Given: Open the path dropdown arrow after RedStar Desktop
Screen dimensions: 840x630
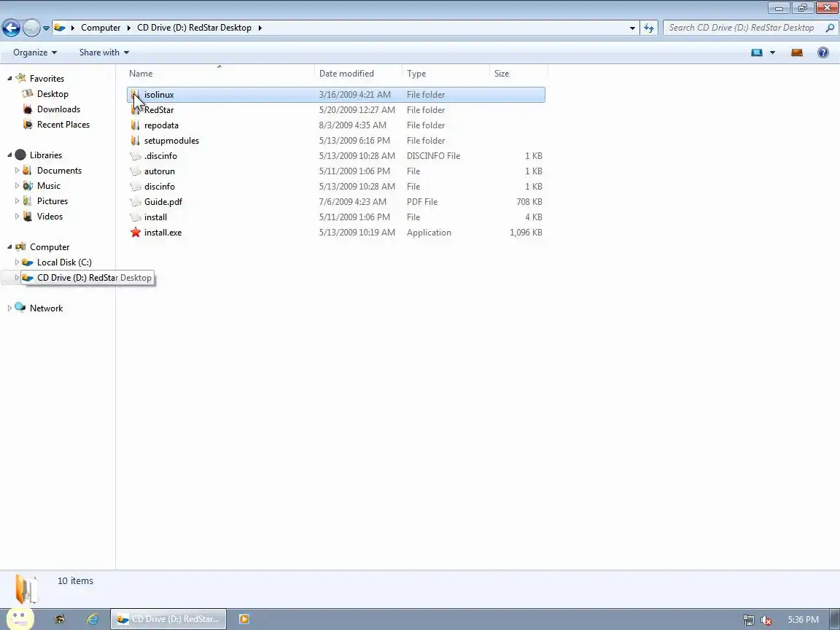Looking at the screenshot, I should point(260,28).
